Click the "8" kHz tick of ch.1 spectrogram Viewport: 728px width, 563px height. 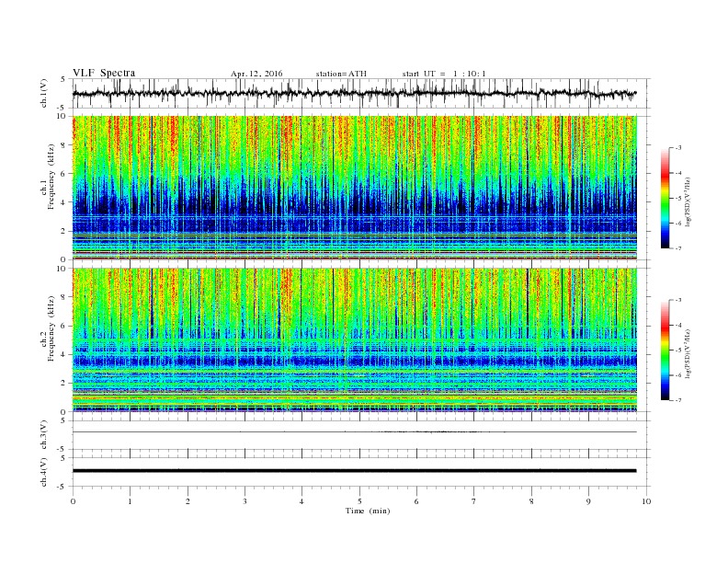point(63,145)
